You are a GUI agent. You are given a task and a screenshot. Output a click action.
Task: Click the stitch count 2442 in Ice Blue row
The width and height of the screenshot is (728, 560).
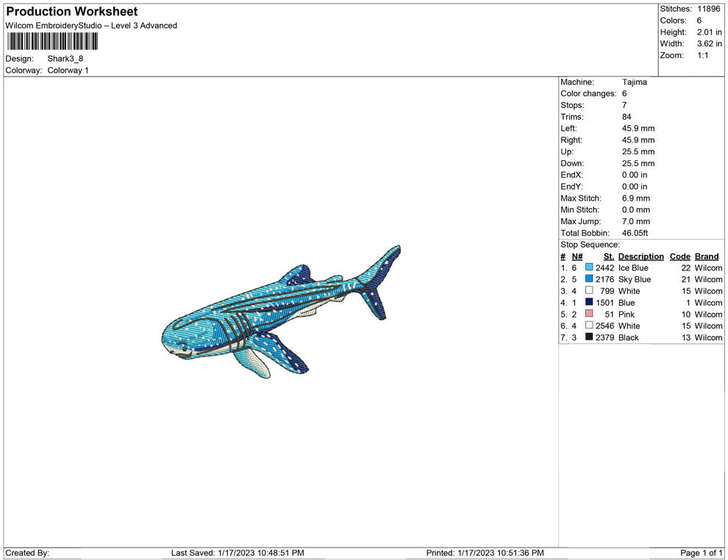[x=605, y=268]
